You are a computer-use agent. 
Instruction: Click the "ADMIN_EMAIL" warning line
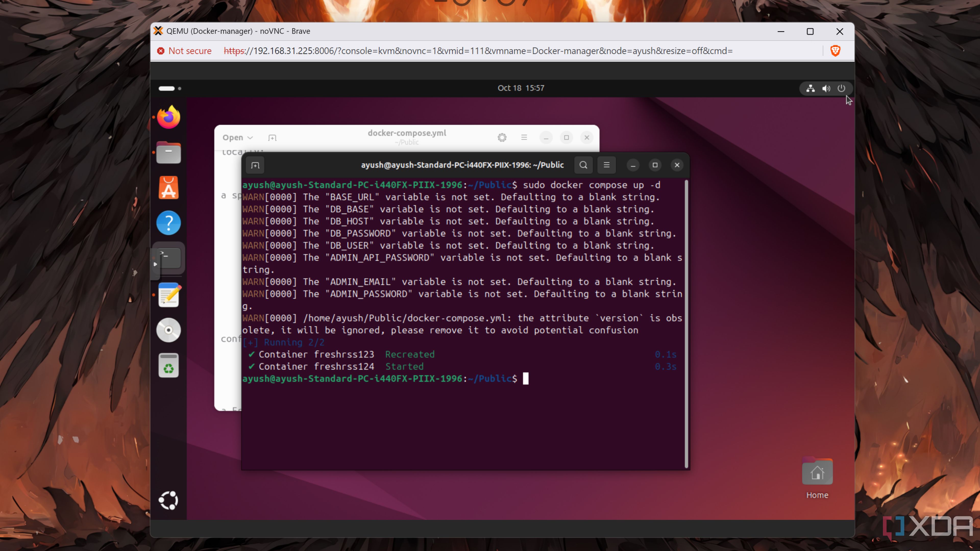[x=459, y=282]
